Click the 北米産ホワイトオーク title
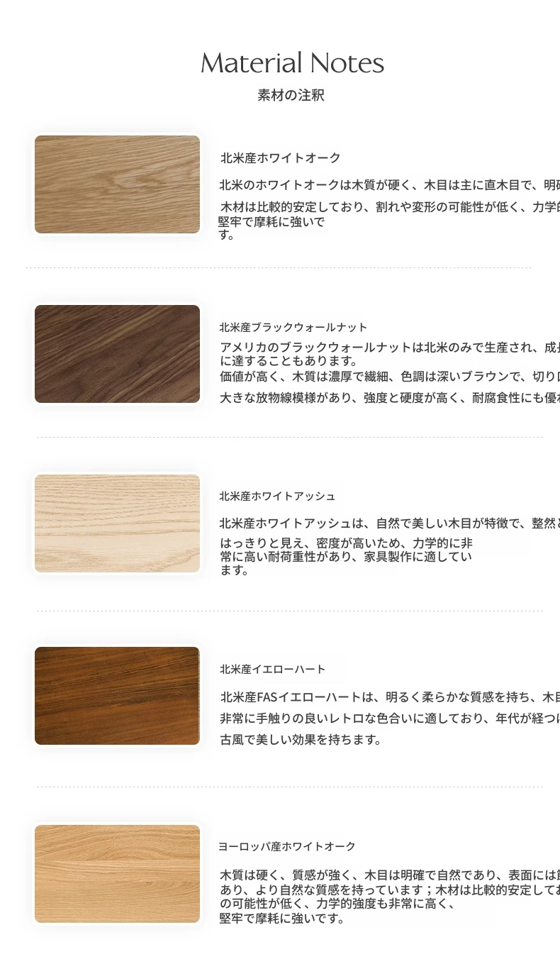Viewport: 560px width, 954px height. coord(281,157)
